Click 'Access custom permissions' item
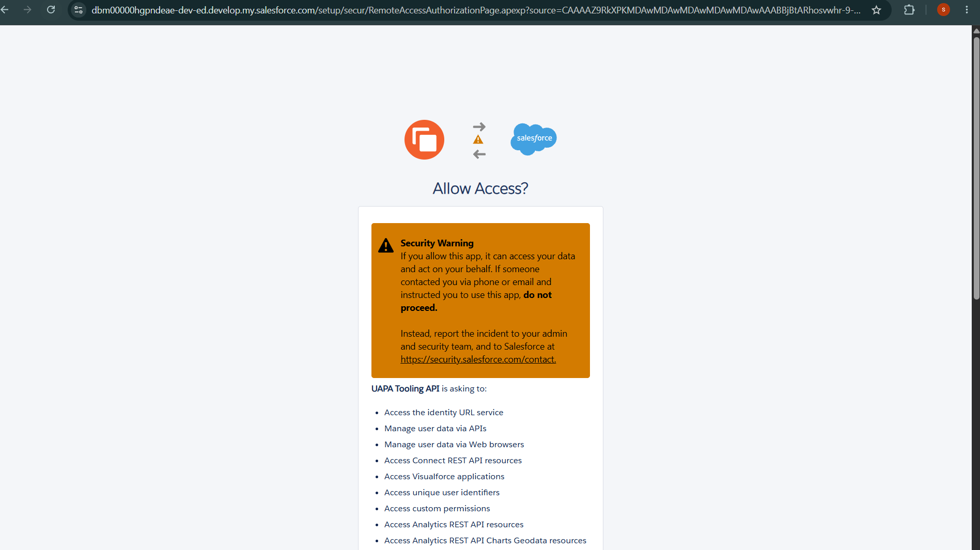Viewport: 980px width, 550px height. pyautogui.click(x=437, y=509)
